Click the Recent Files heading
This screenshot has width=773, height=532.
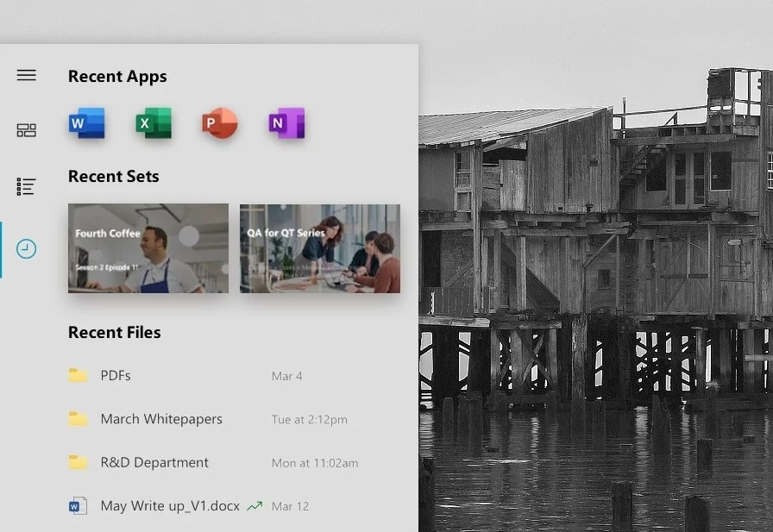coord(115,333)
